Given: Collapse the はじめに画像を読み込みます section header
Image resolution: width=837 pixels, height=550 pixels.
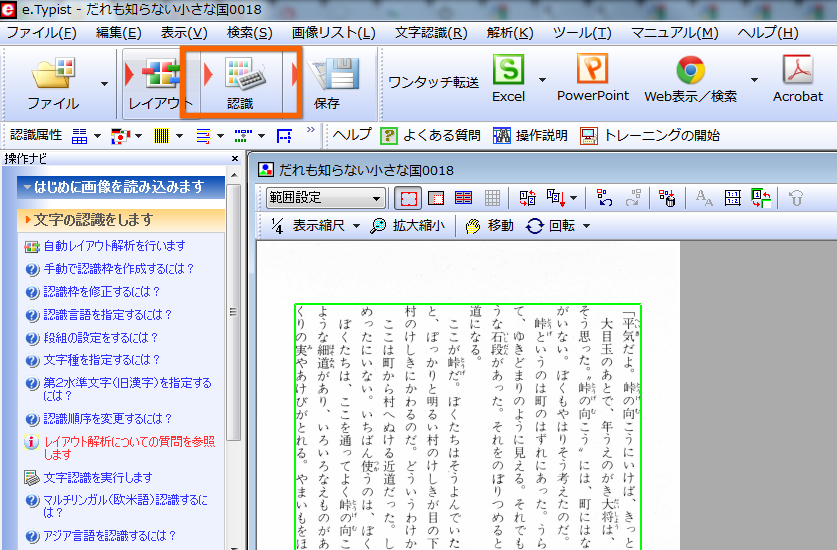Looking at the screenshot, I should click(112, 187).
